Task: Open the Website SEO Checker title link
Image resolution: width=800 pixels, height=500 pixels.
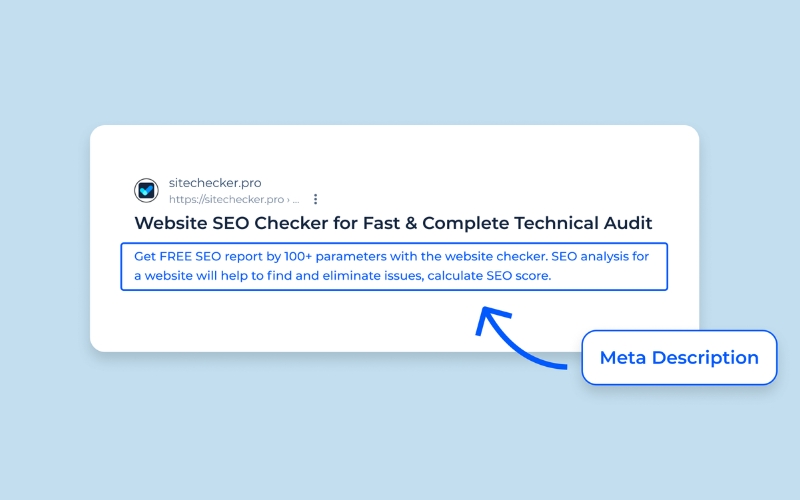Action: click(x=393, y=222)
